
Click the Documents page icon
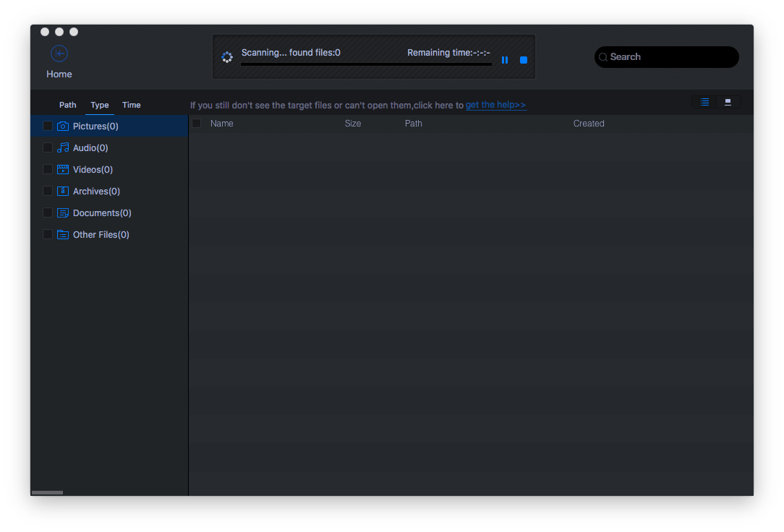click(x=63, y=213)
